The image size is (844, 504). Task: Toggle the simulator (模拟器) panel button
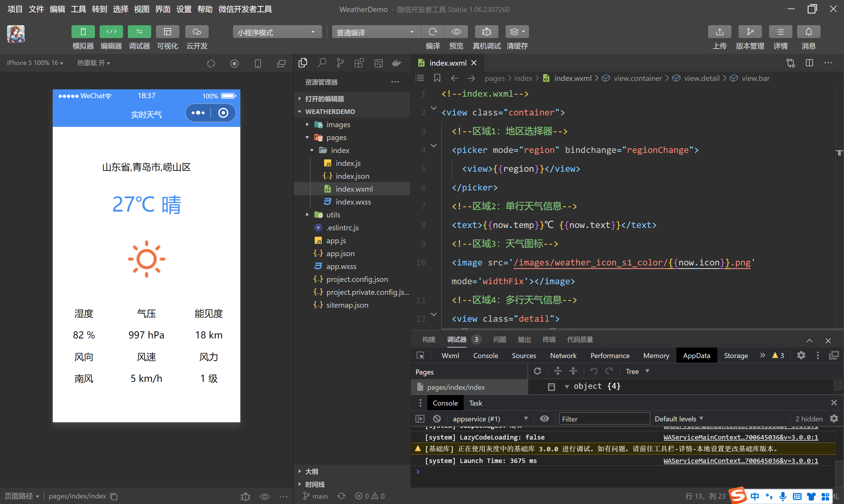[x=83, y=32]
